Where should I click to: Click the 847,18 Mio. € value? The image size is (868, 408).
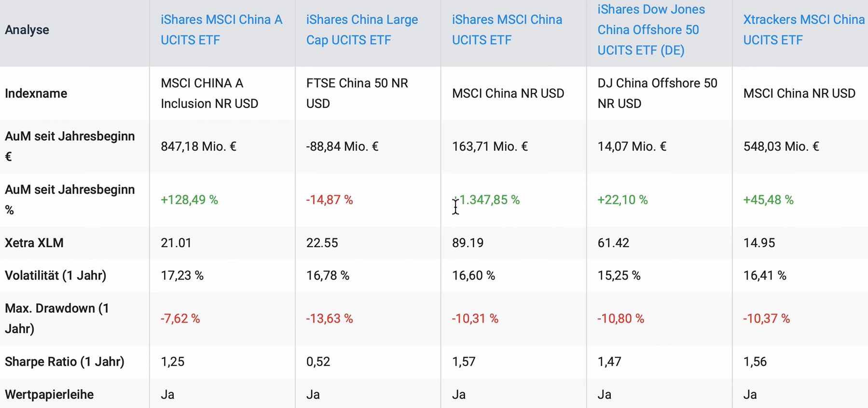198,146
